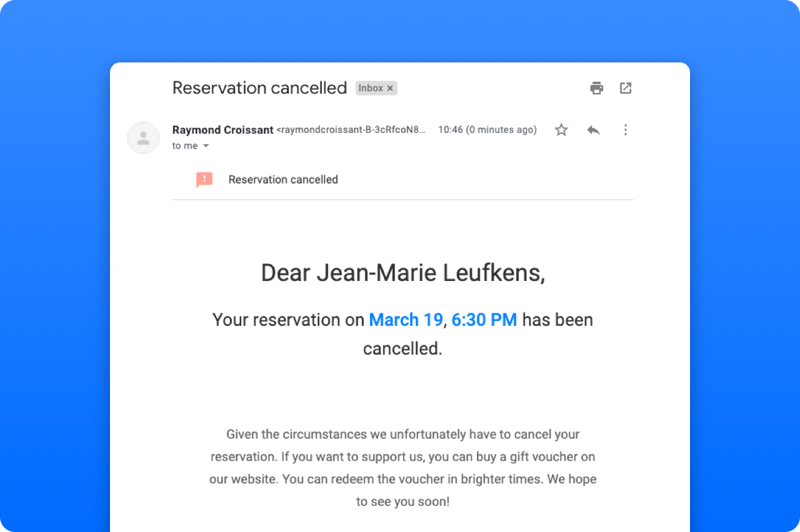Open the email in a new window
Viewport: 800px width, 532px height.
pos(626,88)
